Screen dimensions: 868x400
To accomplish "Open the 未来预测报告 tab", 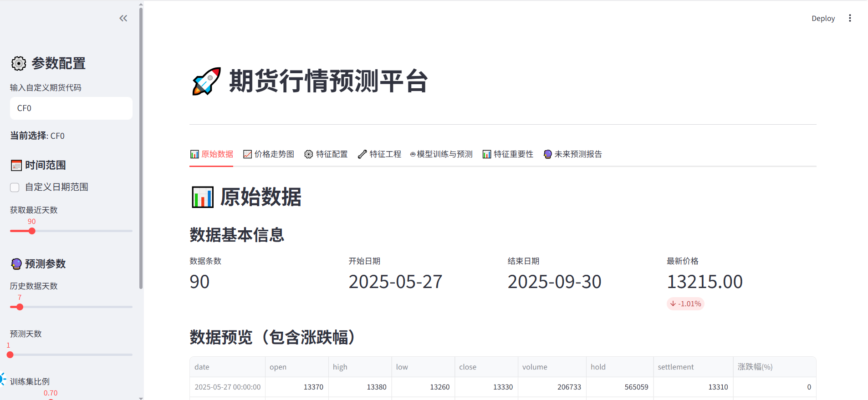I will click(x=573, y=154).
